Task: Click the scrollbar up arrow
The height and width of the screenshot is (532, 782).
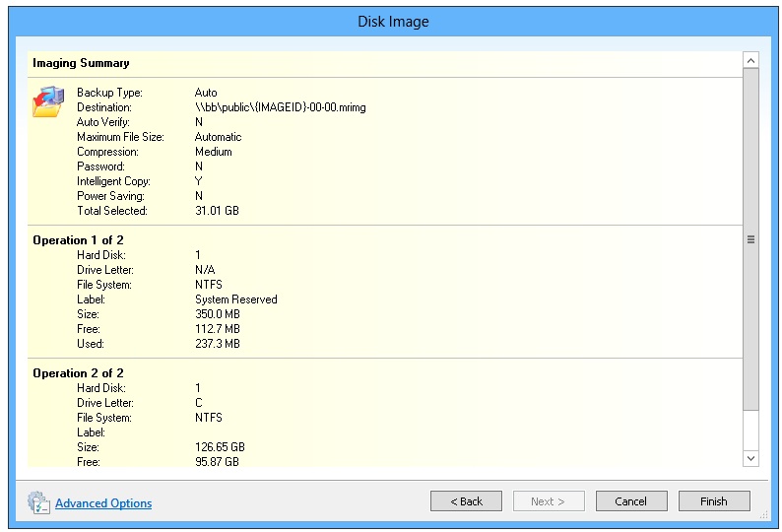Action: 750,60
